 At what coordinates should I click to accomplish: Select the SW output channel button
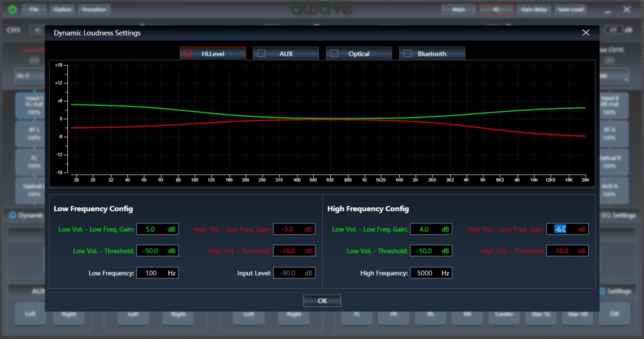615,314
